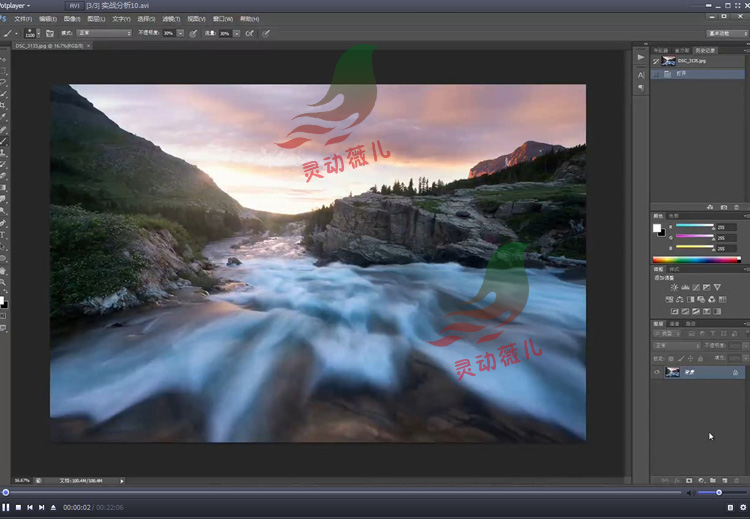The width and height of the screenshot is (750, 519).
Task: Open the 滤镜(T) filter menu
Action: (x=171, y=19)
